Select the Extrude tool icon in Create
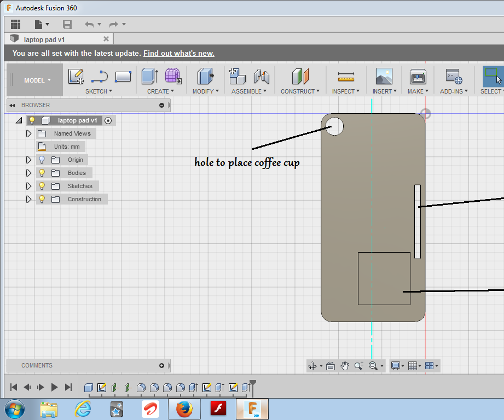Screen dimensions: 504x420 point(149,77)
